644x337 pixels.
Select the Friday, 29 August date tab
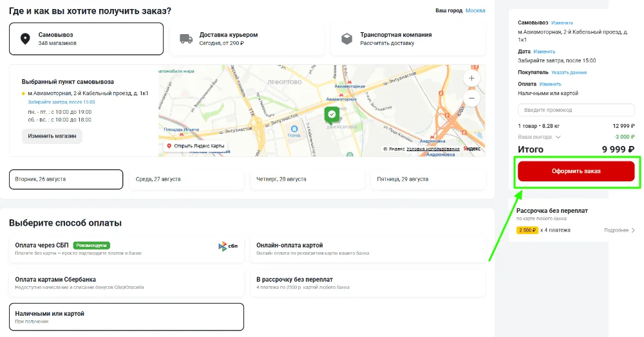pos(428,179)
